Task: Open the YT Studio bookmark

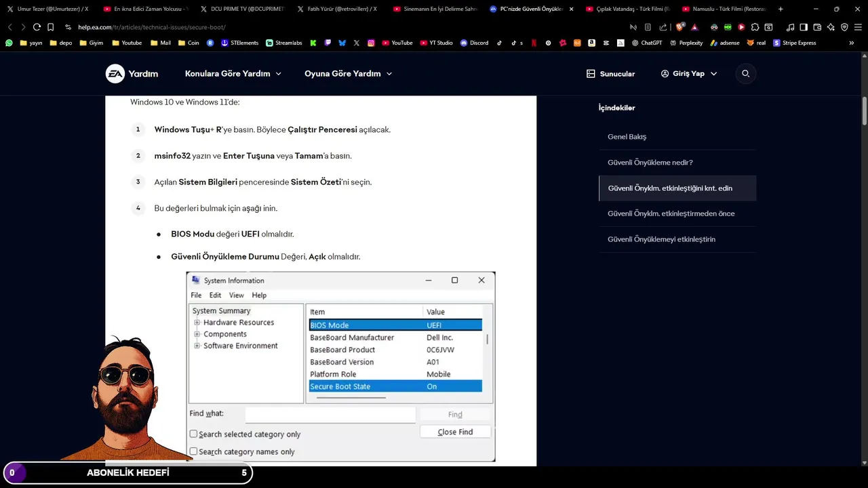Action: coord(436,43)
